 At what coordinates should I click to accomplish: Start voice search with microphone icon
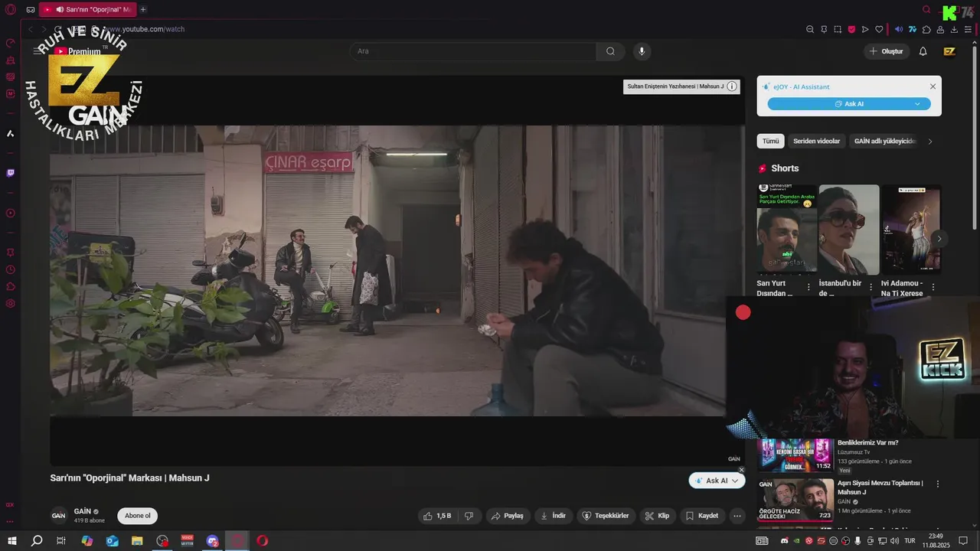click(x=642, y=51)
